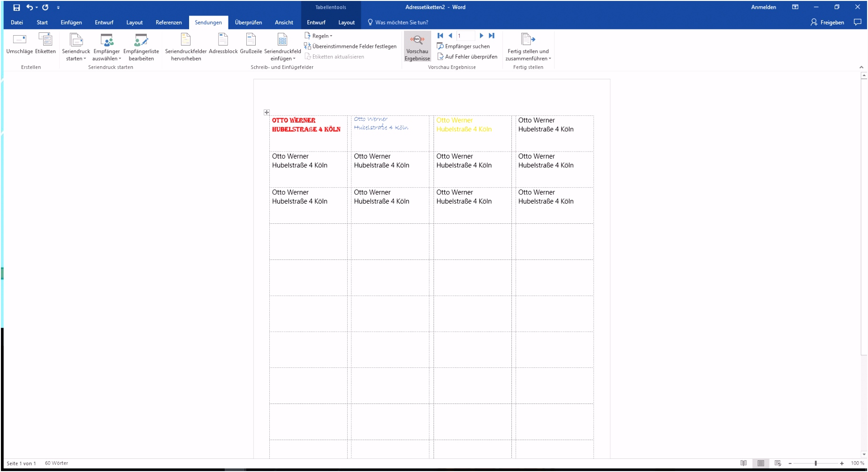Go to the first record
Viewport: 868px width, 472px height.
(x=440, y=36)
